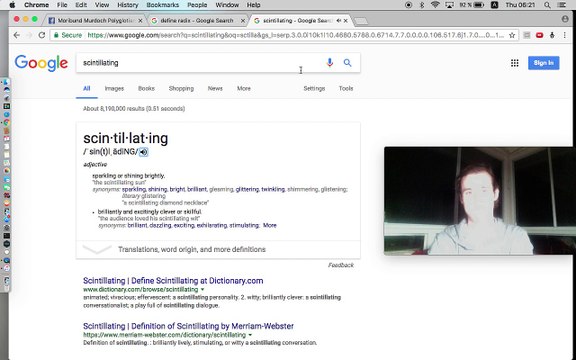Open the Window menu
The image size is (576, 360).
(227, 5)
